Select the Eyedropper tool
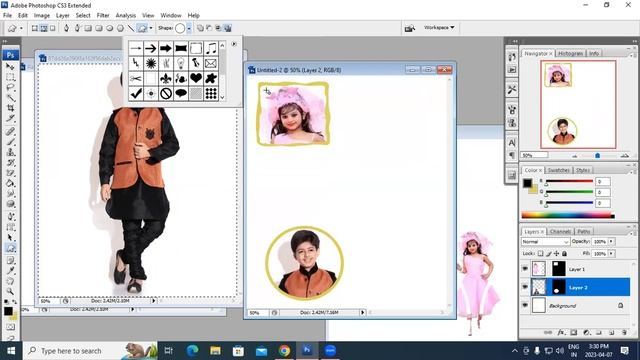 (10, 271)
